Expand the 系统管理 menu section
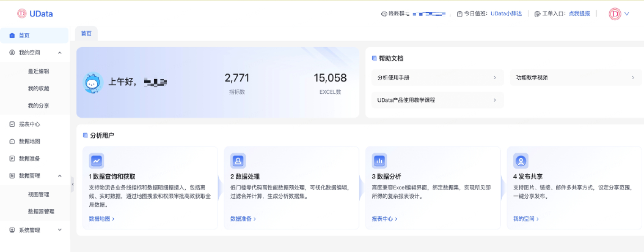This screenshot has width=644, height=252. [x=60, y=230]
